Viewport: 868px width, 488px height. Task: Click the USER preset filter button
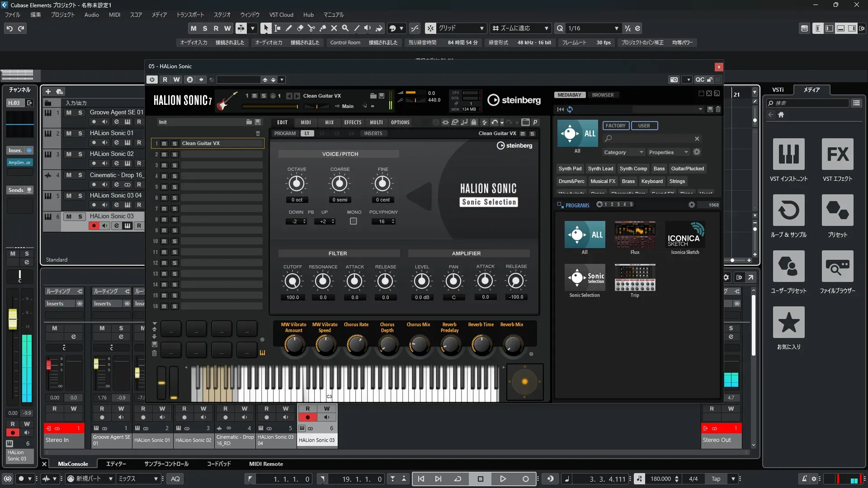click(644, 126)
